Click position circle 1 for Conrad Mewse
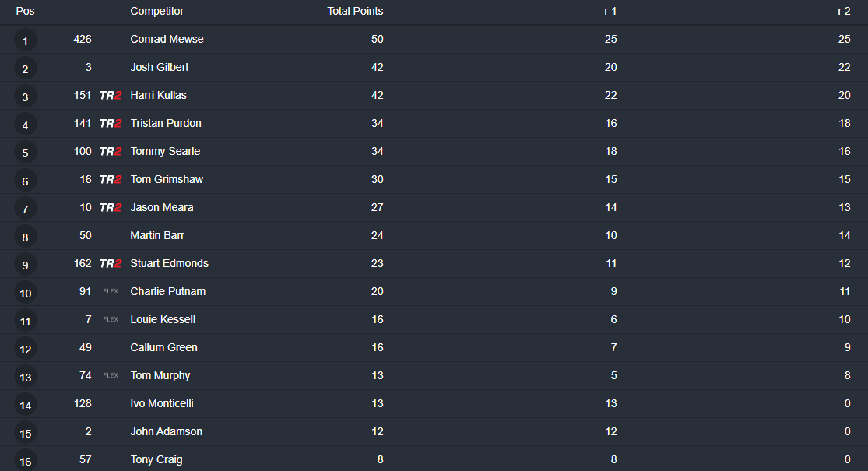Screen dimensions: 868x471 coord(26,40)
